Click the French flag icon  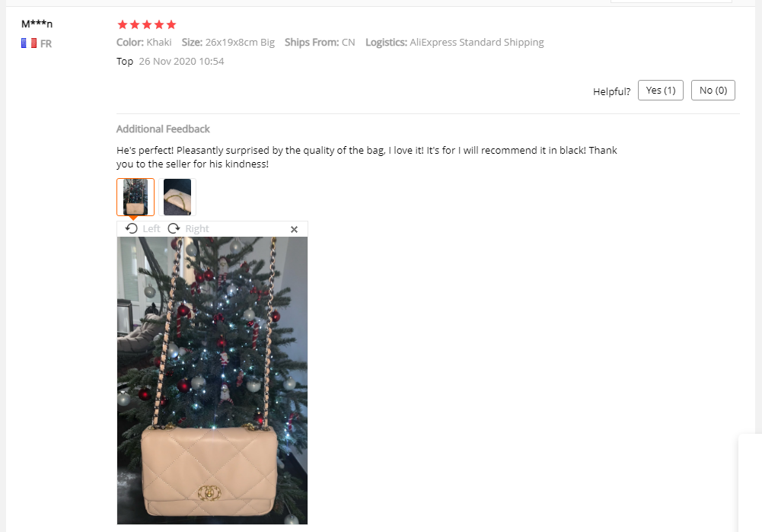pos(29,43)
